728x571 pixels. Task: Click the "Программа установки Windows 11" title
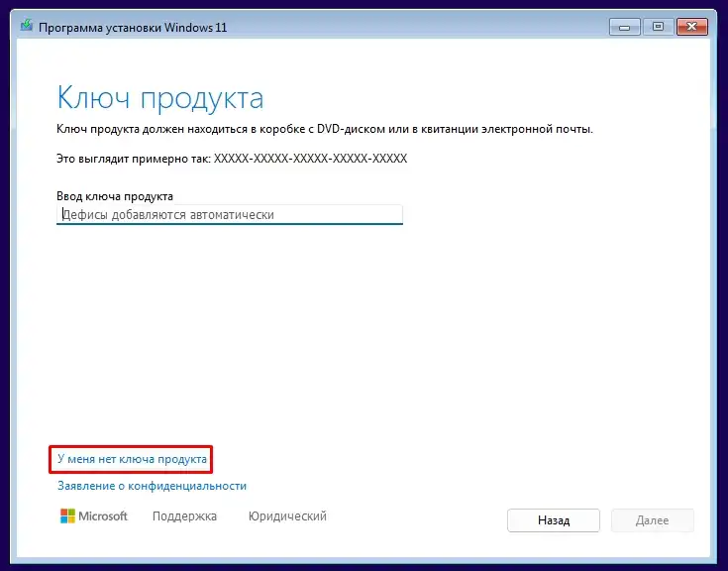[x=133, y=28]
